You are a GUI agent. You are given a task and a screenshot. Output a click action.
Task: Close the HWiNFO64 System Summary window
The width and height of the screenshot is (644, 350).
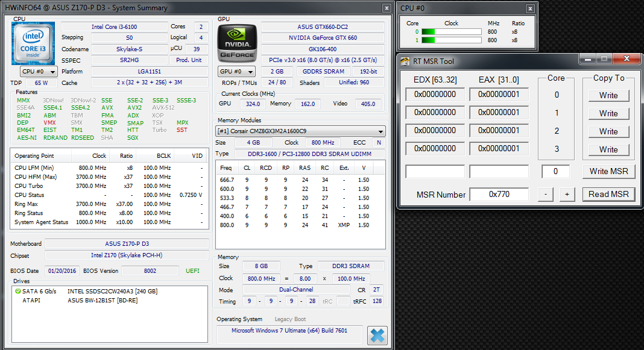[x=386, y=8]
